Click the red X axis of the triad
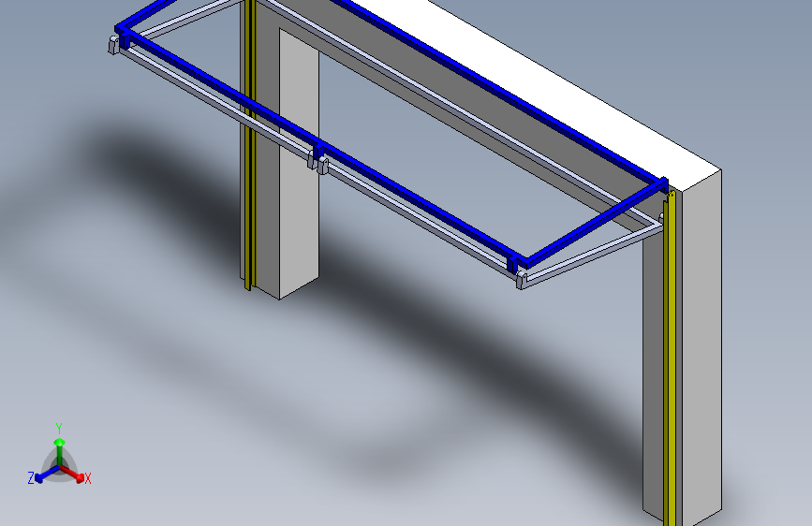812x526 pixels. [x=72, y=474]
